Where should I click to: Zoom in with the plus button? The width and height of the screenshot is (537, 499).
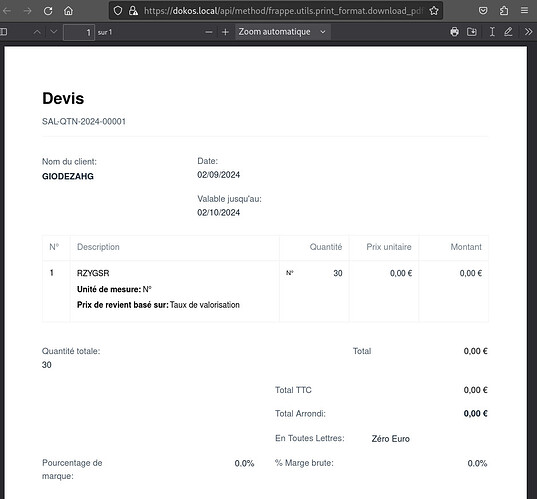click(225, 32)
